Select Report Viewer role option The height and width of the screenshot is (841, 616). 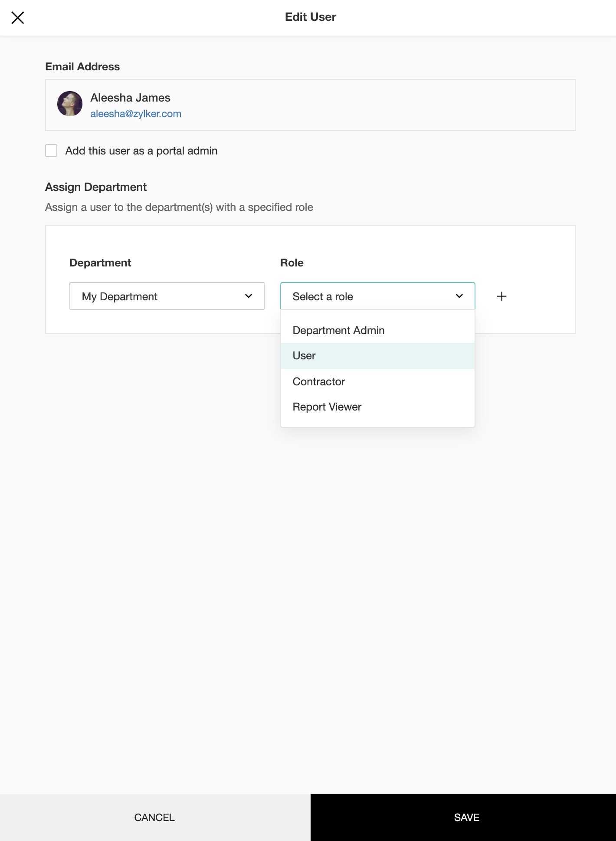point(327,407)
